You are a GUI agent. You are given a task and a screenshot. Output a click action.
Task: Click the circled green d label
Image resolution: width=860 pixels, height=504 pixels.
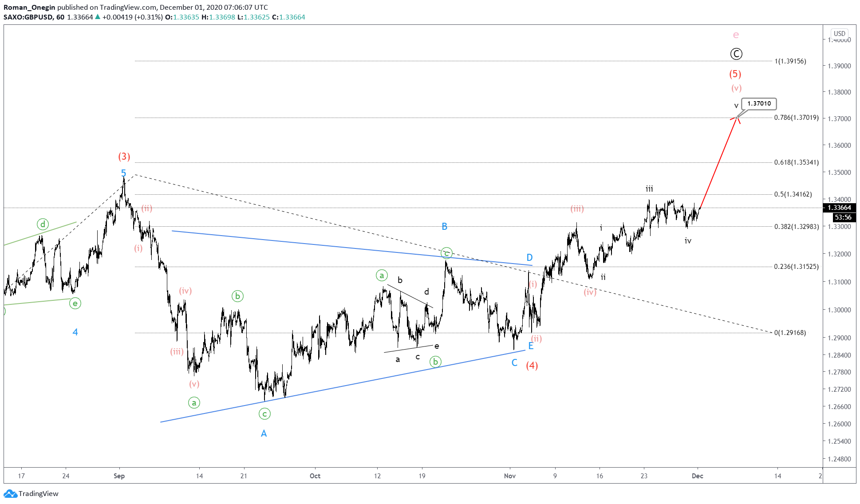click(42, 224)
